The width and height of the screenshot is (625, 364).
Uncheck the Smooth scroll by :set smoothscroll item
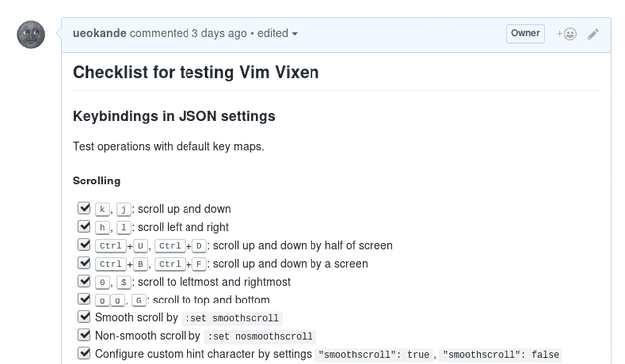(84, 317)
